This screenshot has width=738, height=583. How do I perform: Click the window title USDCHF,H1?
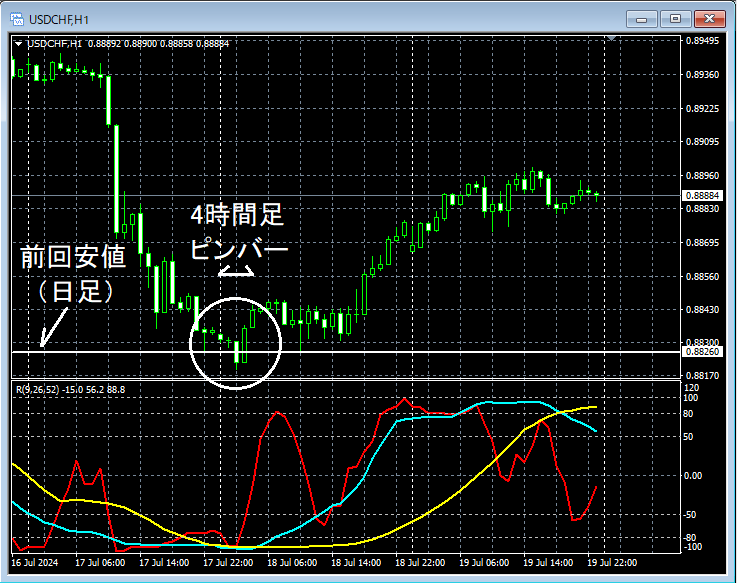(x=59, y=20)
